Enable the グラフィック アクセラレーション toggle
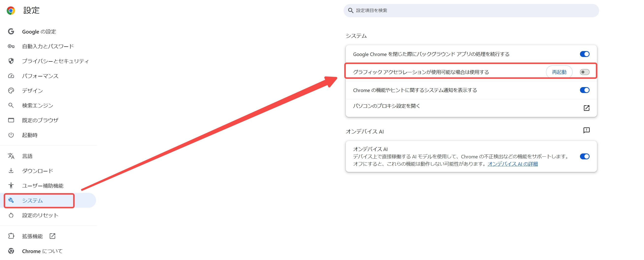 [585, 72]
